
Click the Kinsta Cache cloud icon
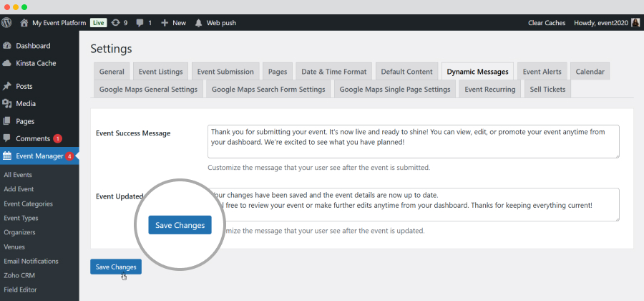pyautogui.click(x=6, y=63)
